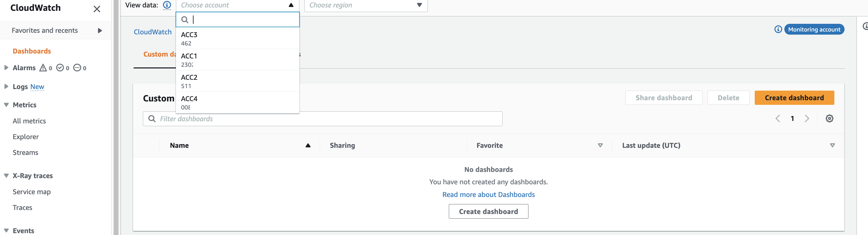The width and height of the screenshot is (868, 235).
Task: Select account ACC3
Action: [x=238, y=38]
